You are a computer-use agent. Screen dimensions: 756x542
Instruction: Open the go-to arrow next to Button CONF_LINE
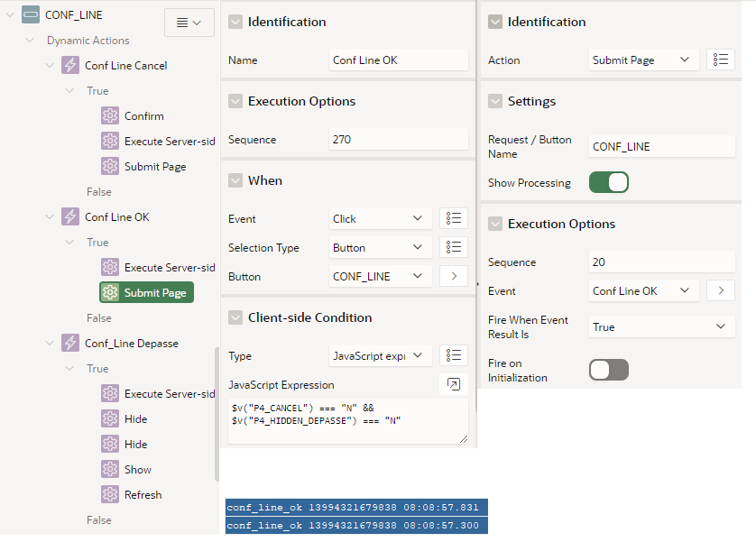tap(453, 276)
